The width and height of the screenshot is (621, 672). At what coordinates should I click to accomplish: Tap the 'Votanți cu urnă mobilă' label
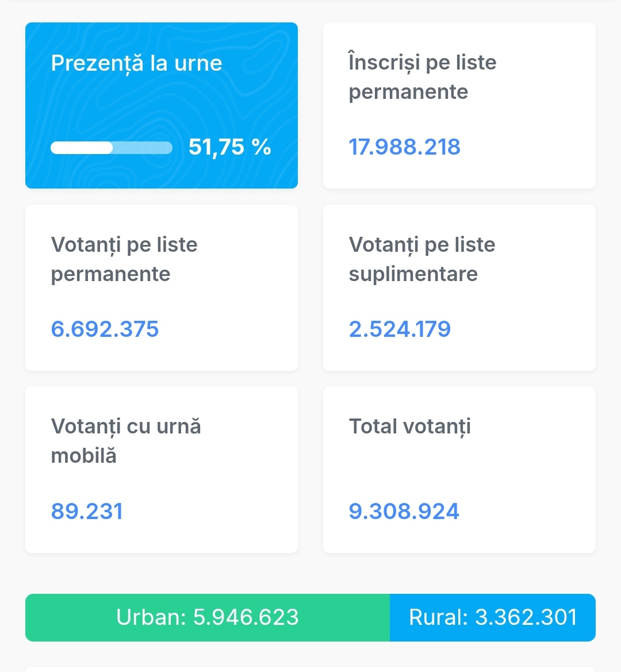pos(125,441)
